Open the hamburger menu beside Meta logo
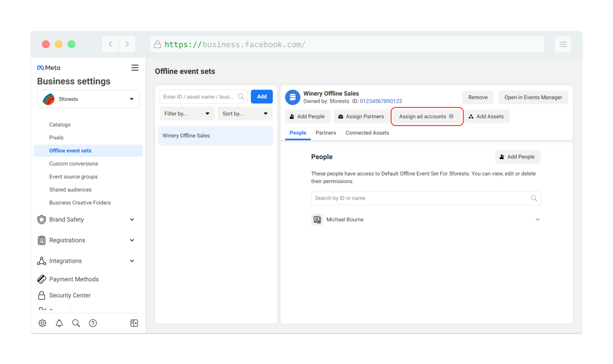This screenshot has width=613, height=364. pyautogui.click(x=135, y=68)
